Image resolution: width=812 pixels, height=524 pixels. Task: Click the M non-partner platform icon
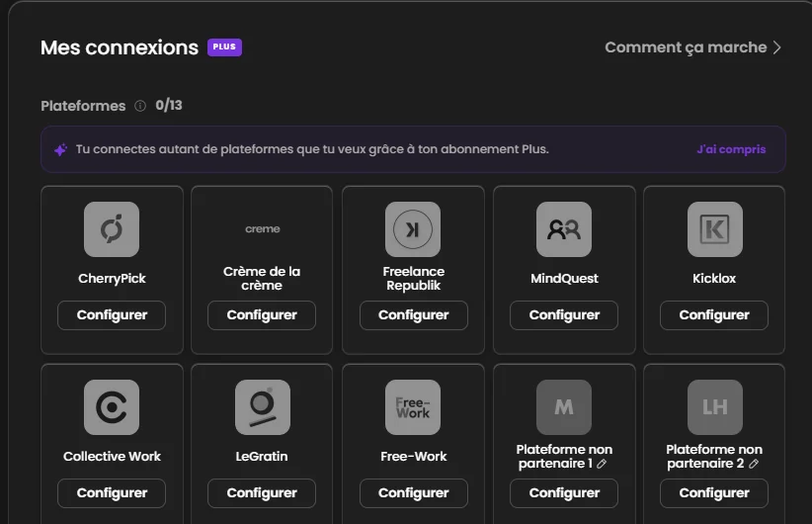pyautogui.click(x=564, y=407)
